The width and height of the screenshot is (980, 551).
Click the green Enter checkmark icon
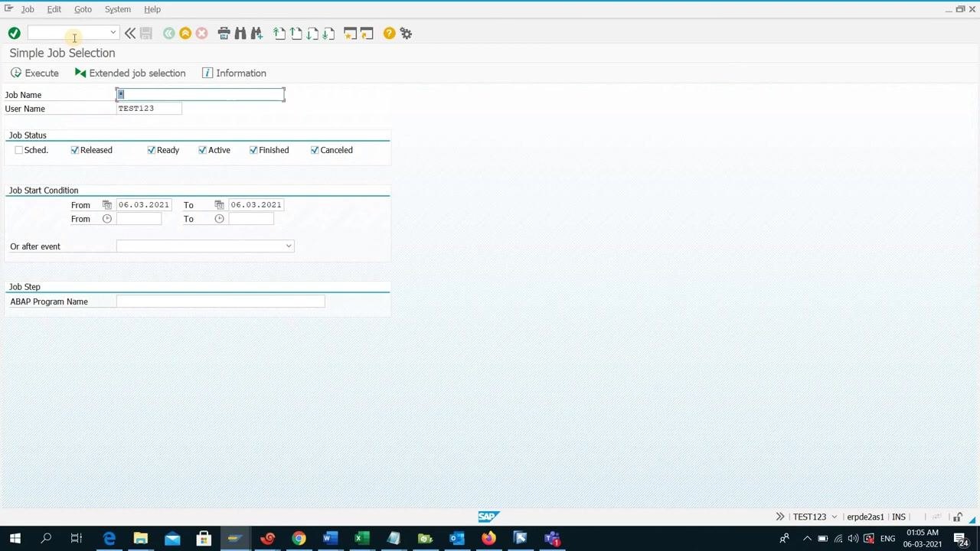(14, 33)
